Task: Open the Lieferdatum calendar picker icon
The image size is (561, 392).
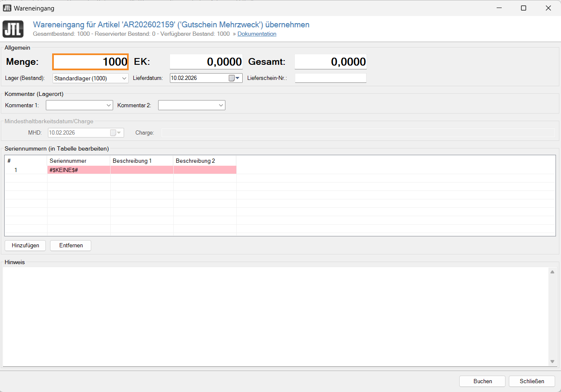Action: (x=234, y=78)
